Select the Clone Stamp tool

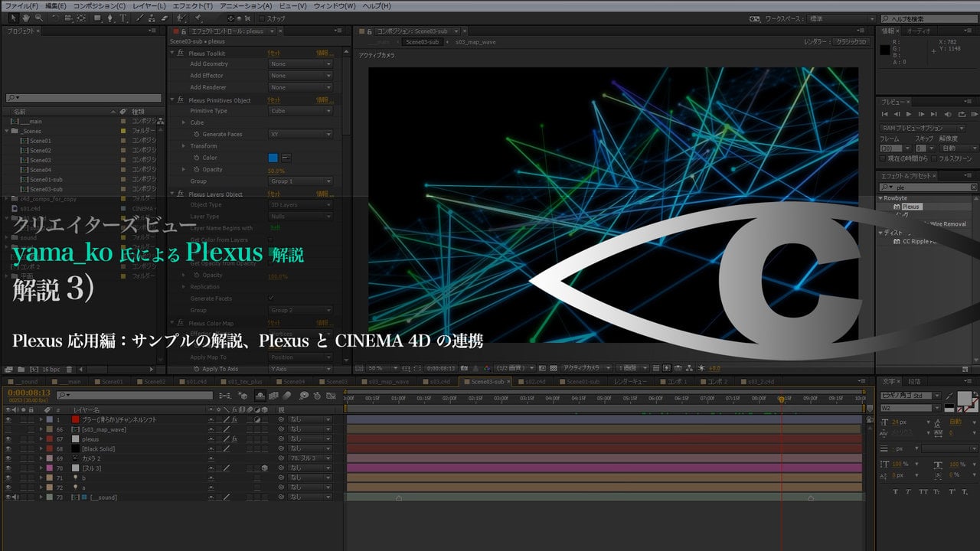[x=151, y=18]
